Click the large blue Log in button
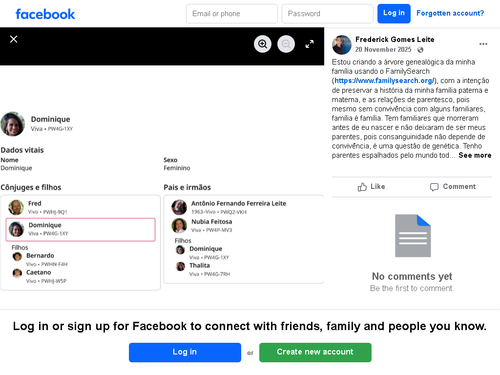Image resolution: width=500 pixels, height=375 pixels. click(185, 352)
